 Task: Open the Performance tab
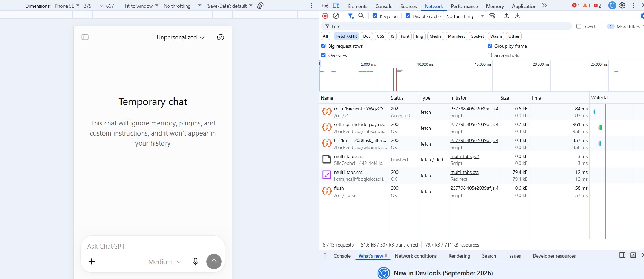(464, 6)
